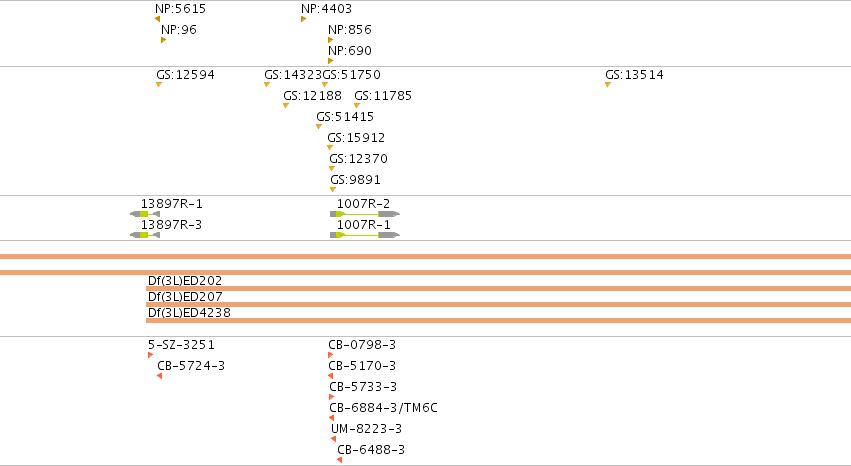The image size is (851, 466).
Task: Click the CB-6884-3/TM6C label text
Action: [383, 408]
